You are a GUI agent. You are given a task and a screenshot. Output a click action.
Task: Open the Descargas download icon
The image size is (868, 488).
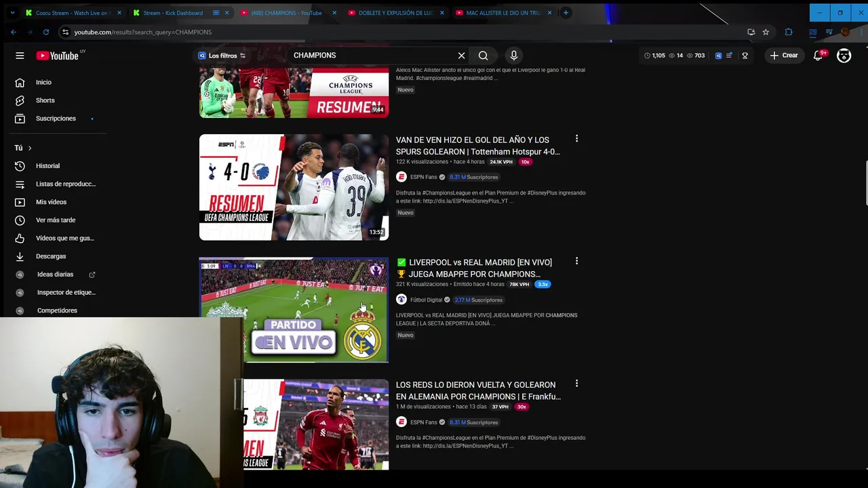click(x=20, y=256)
